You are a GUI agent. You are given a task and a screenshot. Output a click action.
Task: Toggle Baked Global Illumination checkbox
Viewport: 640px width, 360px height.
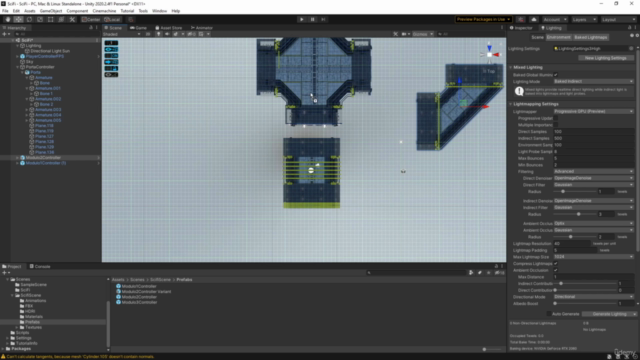click(x=556, y=75)
